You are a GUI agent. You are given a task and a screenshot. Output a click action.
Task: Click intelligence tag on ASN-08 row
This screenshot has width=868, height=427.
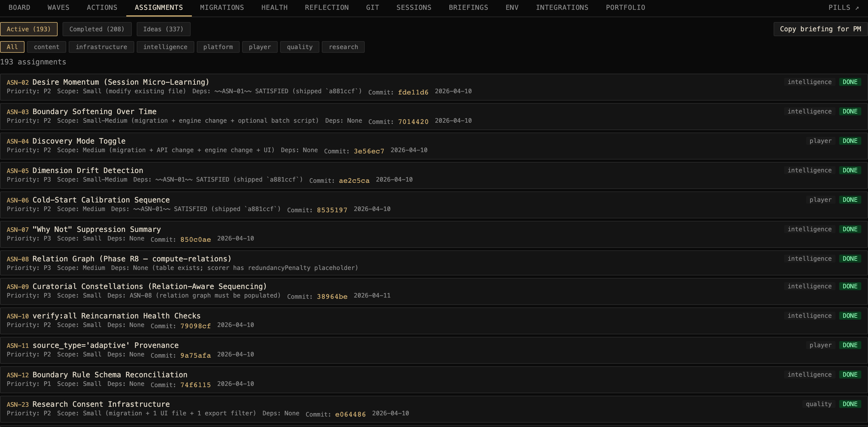click(x=809, y=259)
